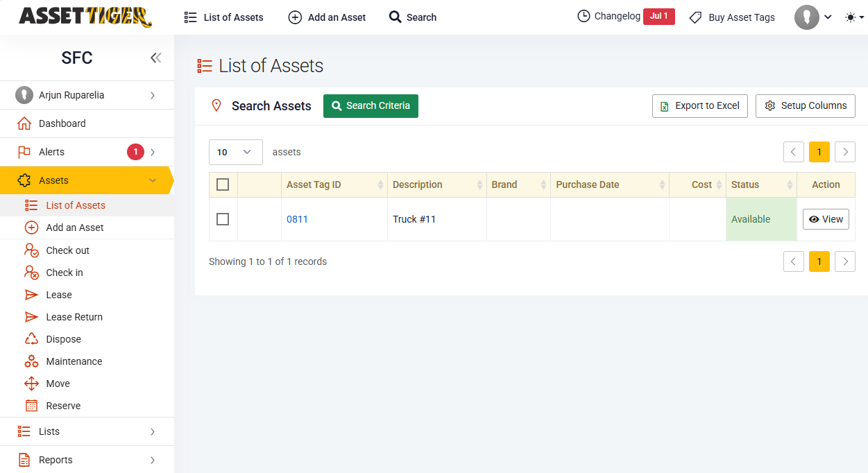
Task: Check the select-all header checkbox
Action: pyautogui.click(x=223, y=184)
